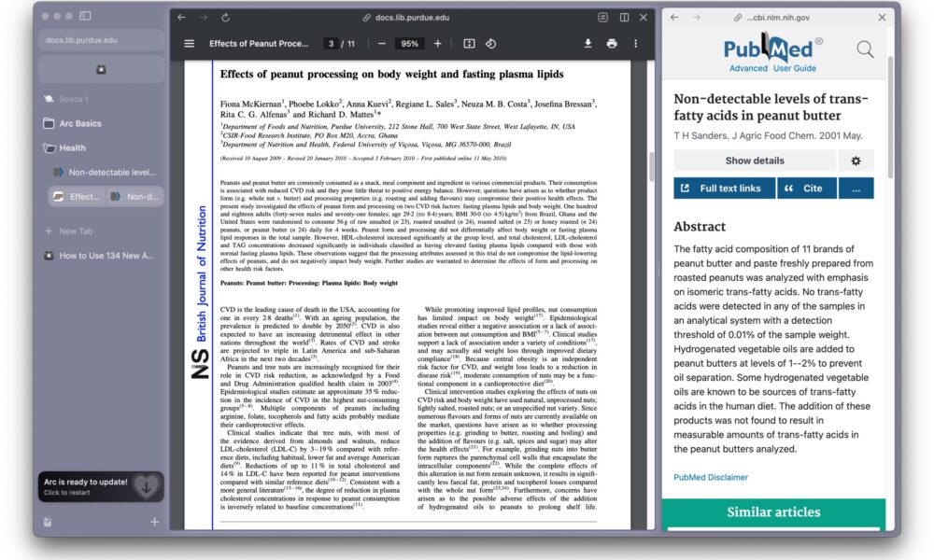Open the PubMed Disclaimer link
934x560 pixels.
tap(711, 477)
